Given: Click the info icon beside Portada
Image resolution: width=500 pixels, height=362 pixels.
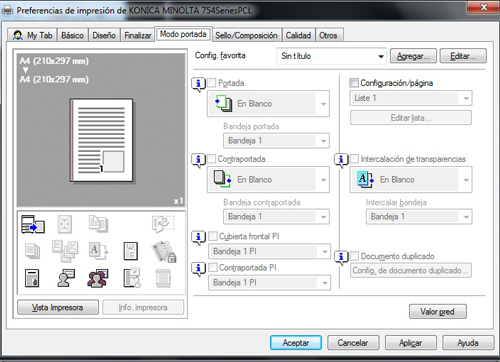Looking at the screenshot, I should click(x=199, y=84).
